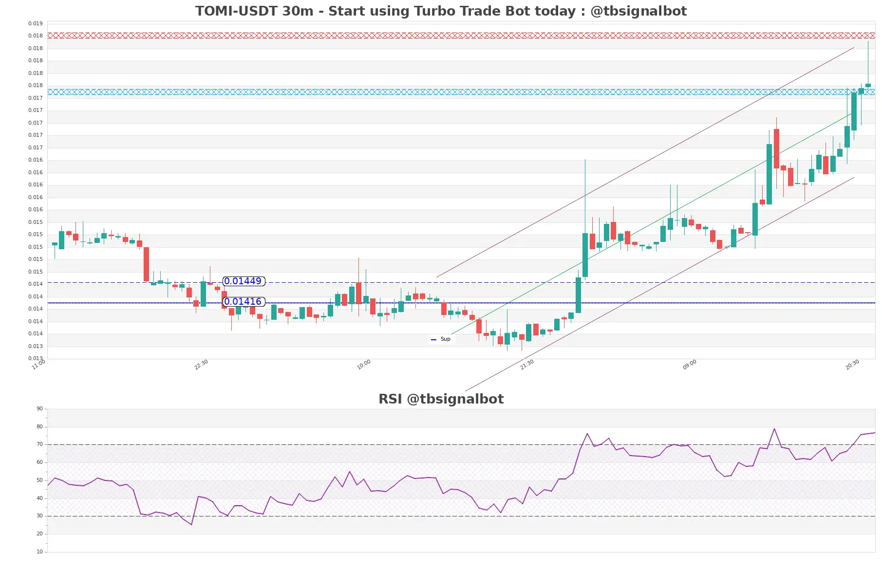The image size is (882, 588).
Task: Click the 0.019 price axis label
Action: tap(35, 23)
